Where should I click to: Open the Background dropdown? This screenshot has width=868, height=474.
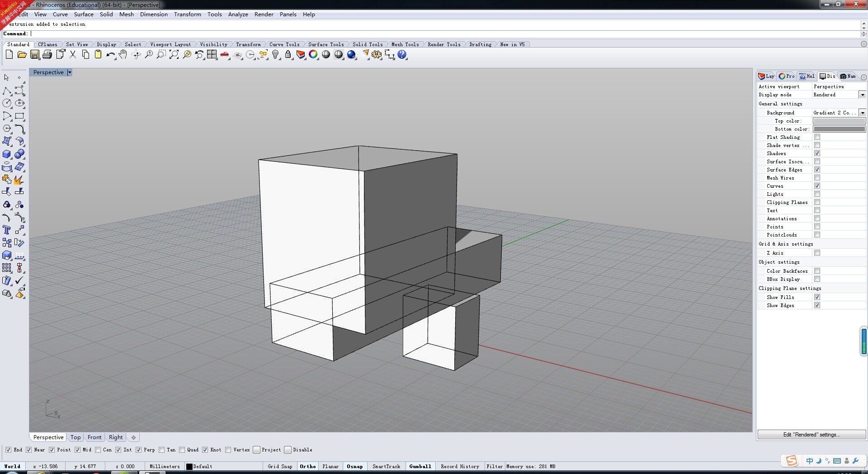(862, 113)
